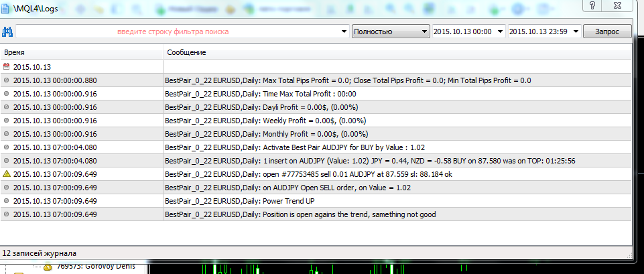Open the Полностью mode dropdown
This screenshot has height=274, width=644.
click(x=390, y=31)
